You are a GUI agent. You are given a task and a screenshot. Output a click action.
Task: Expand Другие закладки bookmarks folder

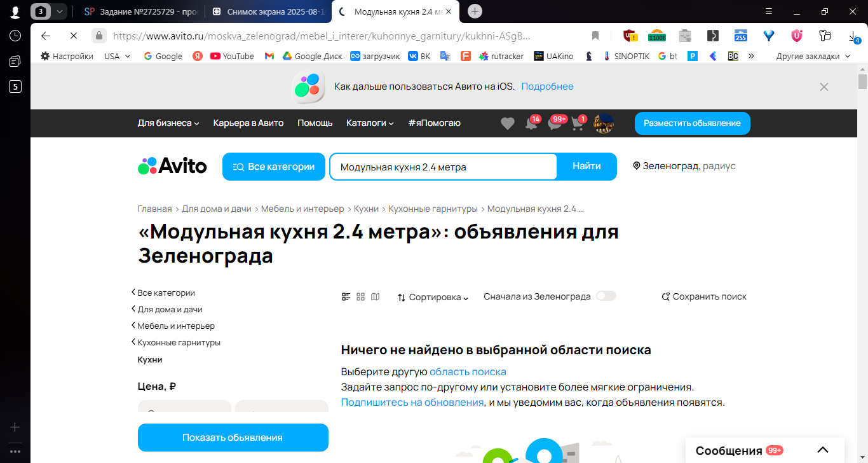(813, 56)
